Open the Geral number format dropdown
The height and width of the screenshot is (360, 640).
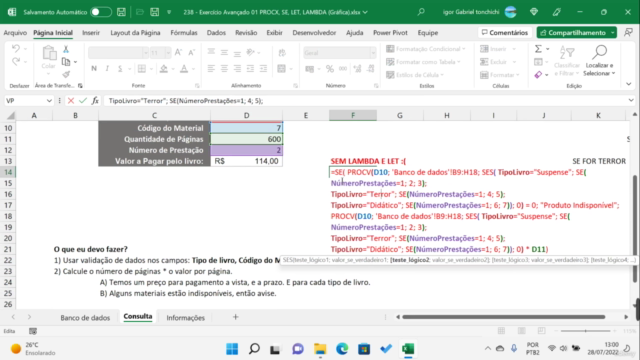(373, 53)
